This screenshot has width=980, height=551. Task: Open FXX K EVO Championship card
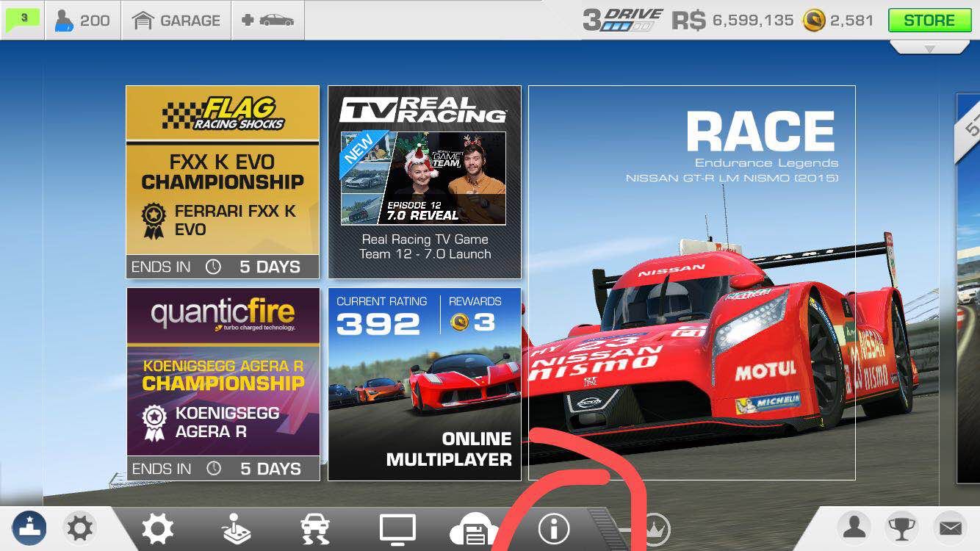(x=223, y=182)
